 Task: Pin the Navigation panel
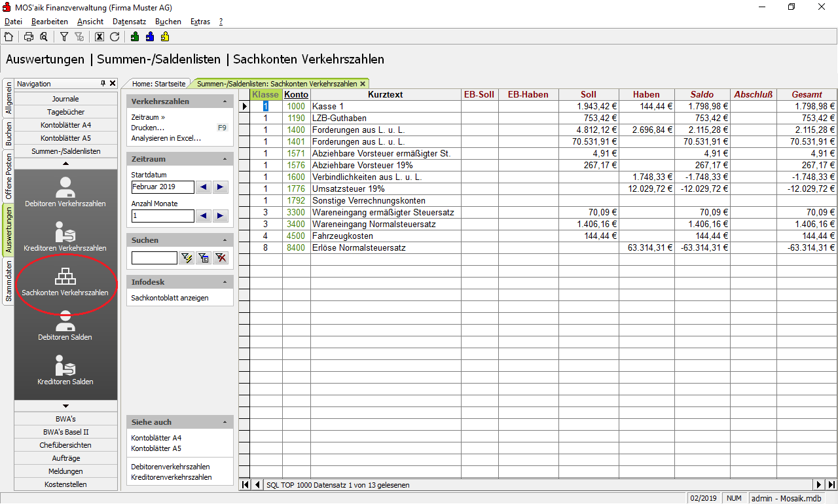pos(103,84)
